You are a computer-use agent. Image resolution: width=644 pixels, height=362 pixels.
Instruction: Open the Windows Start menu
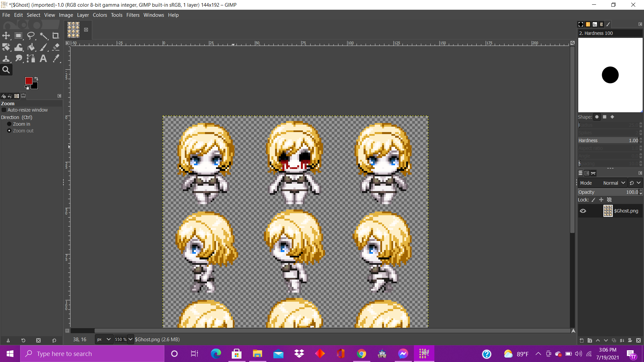point(10,354)
